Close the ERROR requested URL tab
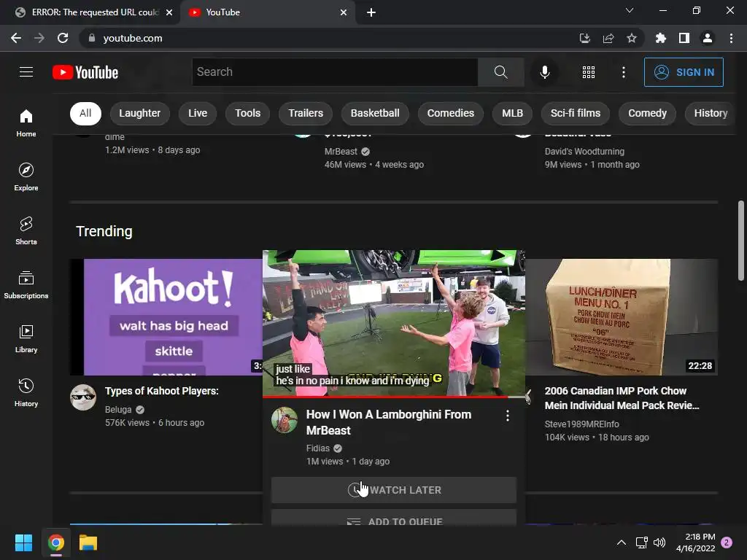This screenshot has width=747, height=560. [x=169, y=12]
